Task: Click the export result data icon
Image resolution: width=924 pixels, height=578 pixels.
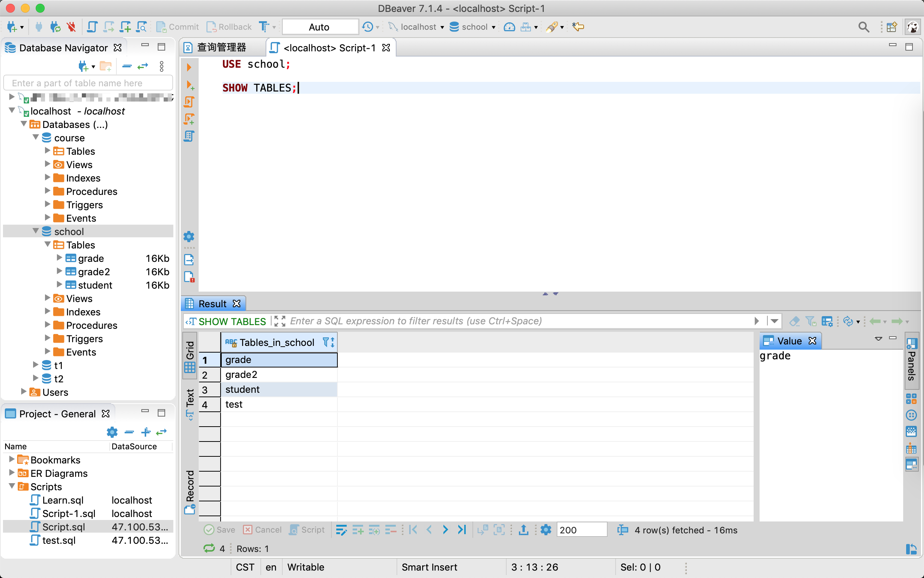Action: 523,530
